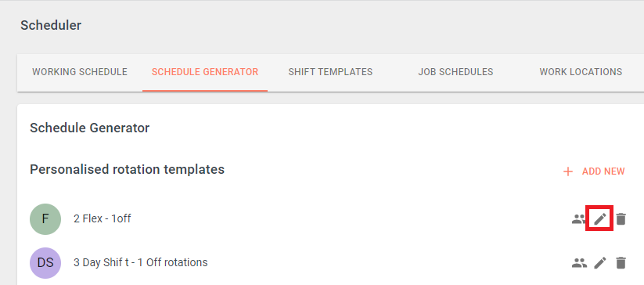The height and width of the screenshot is (285, 644).
Task: Go to the Job Schedules tab
Action: click(455, 72)
